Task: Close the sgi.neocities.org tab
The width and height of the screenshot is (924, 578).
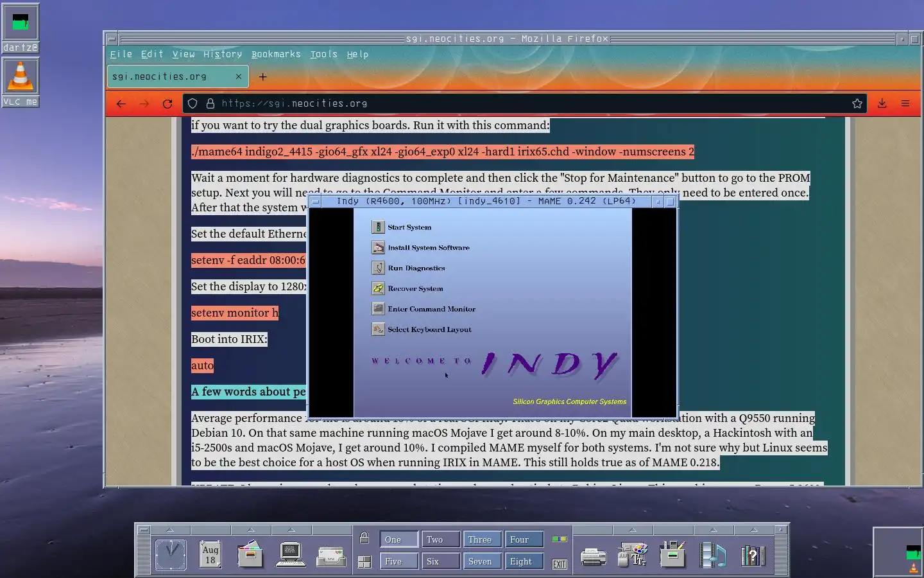Action: point(239,76)
